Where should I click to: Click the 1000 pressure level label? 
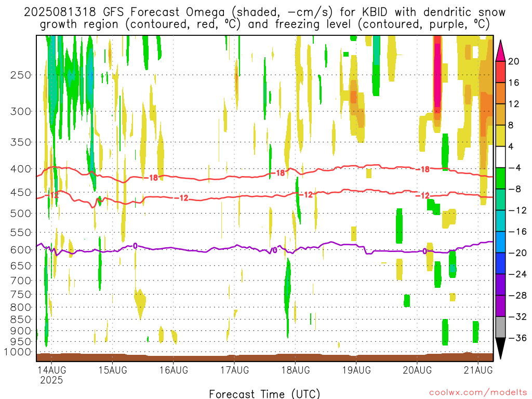pos(18,352)
